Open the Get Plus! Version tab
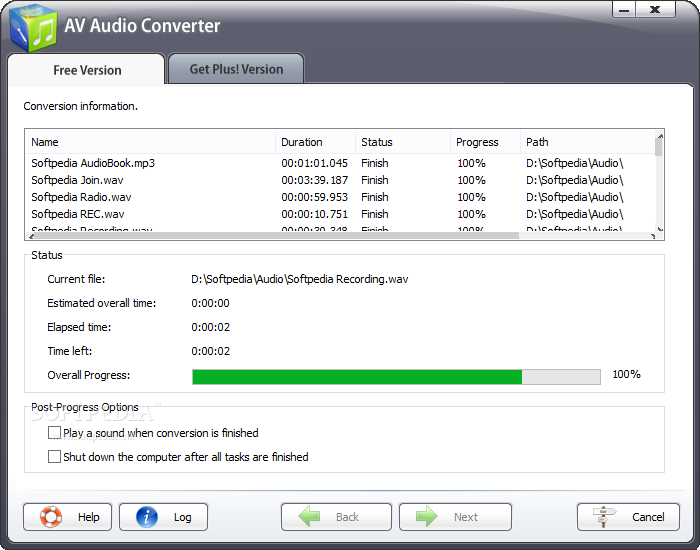This screenshot has height=550, width=700. click(x=236, y=69)
